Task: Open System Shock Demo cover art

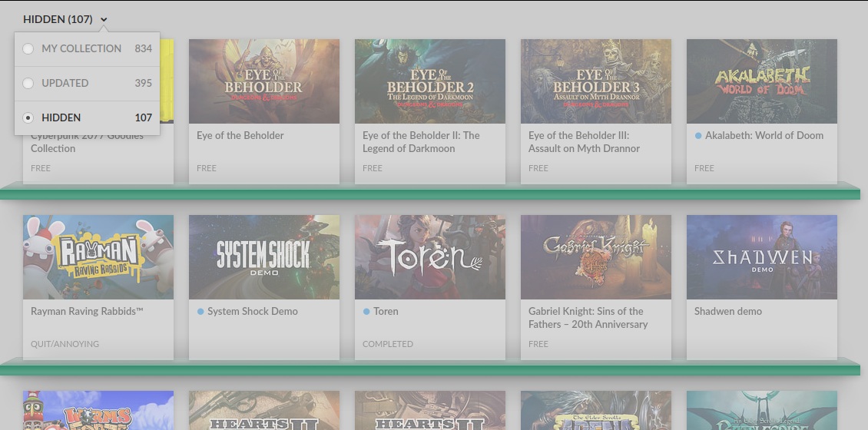Action: (x=264, y=257)
